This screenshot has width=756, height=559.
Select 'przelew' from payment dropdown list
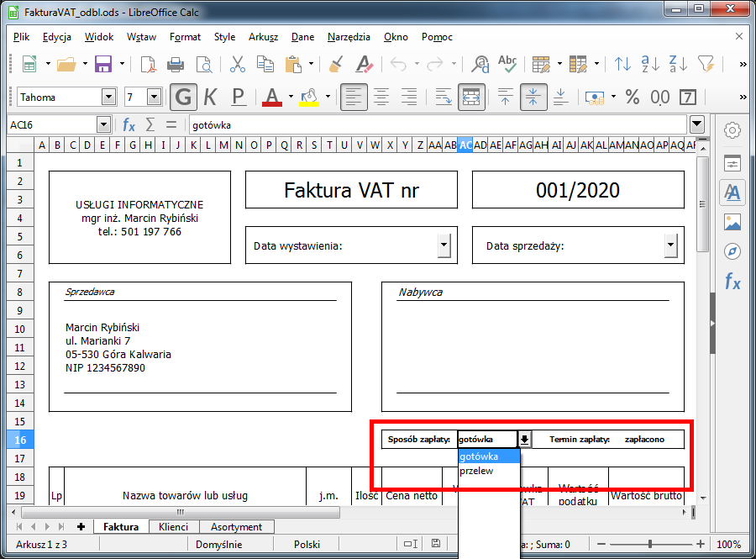click(x=476, y=472)
